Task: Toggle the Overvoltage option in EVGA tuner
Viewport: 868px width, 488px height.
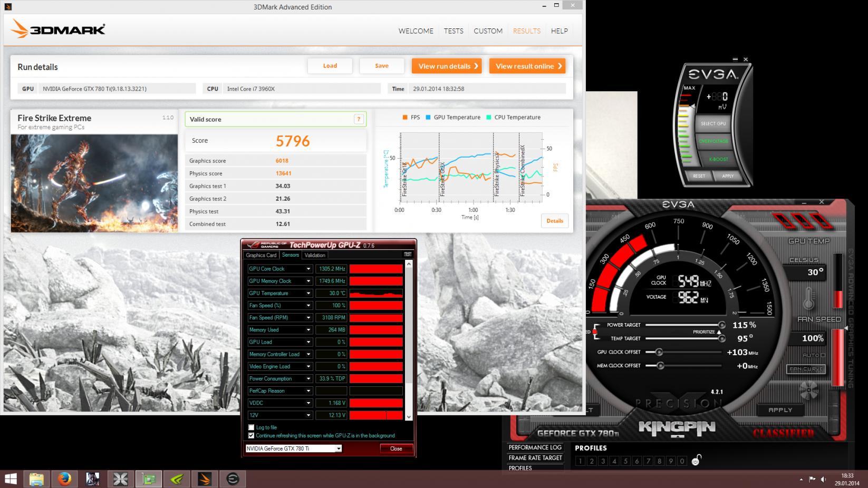Action: point(713,141)
